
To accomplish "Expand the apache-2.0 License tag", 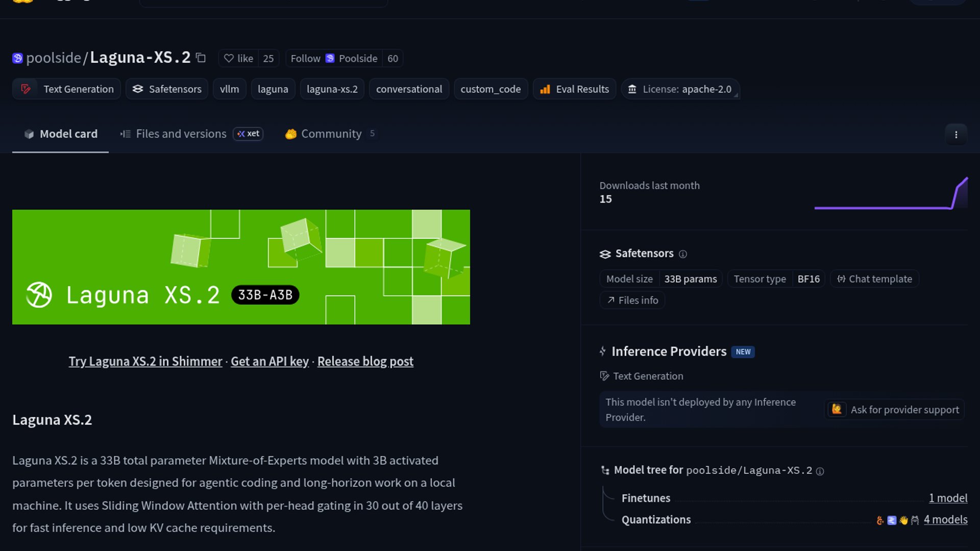I will click(x=680, y=89).
